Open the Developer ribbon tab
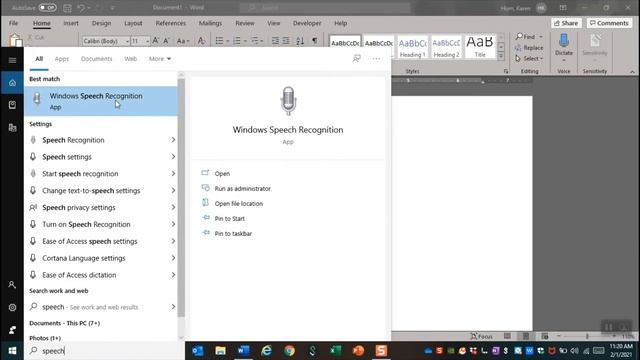 click(x=307, y=23)
